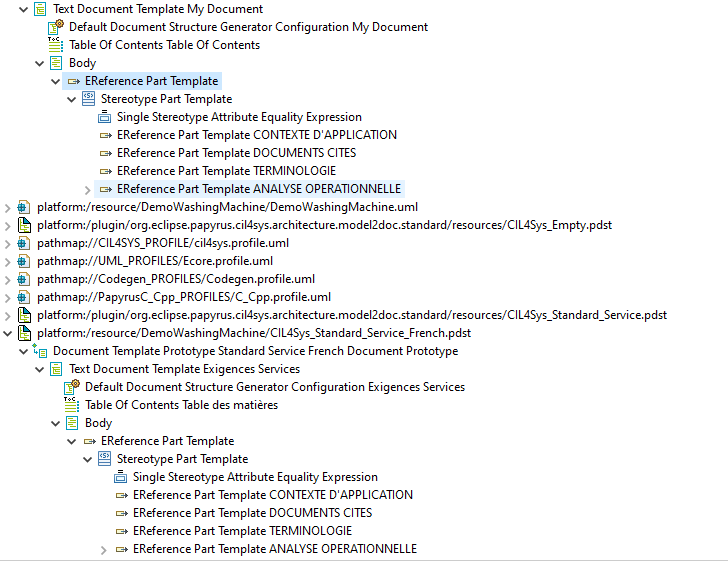
Task: Select lower EReference Part Template CONTEXTE D'APPLICATION
Action: tap(273, 495)
